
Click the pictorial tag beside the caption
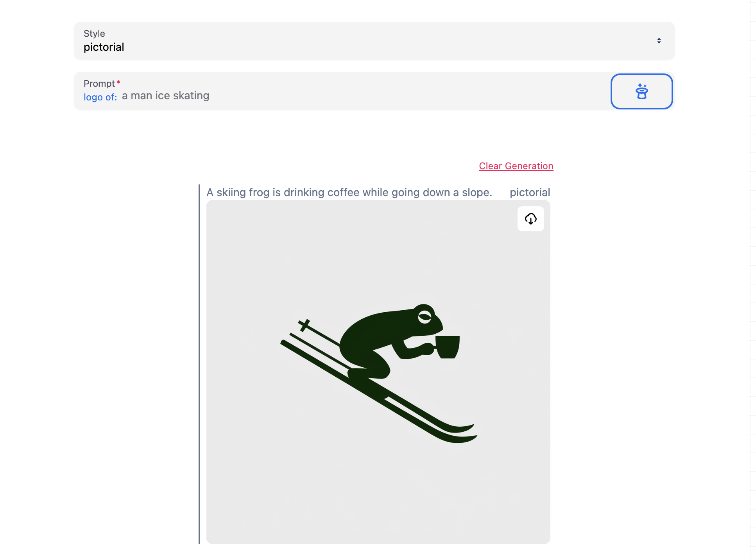tap(530, 192)
